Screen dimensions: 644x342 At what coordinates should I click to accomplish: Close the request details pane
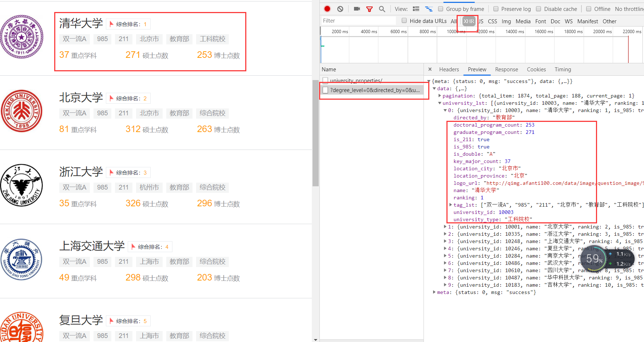[x=430, y=69]
